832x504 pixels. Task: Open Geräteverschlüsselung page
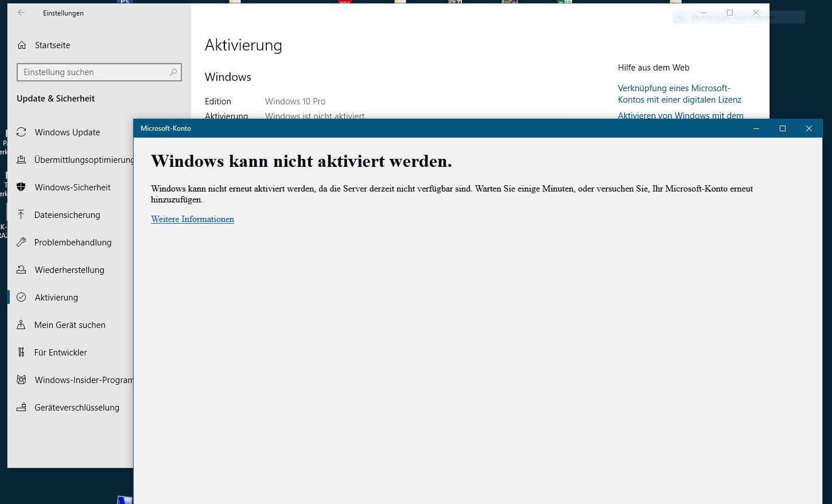(x=76, y=408)
